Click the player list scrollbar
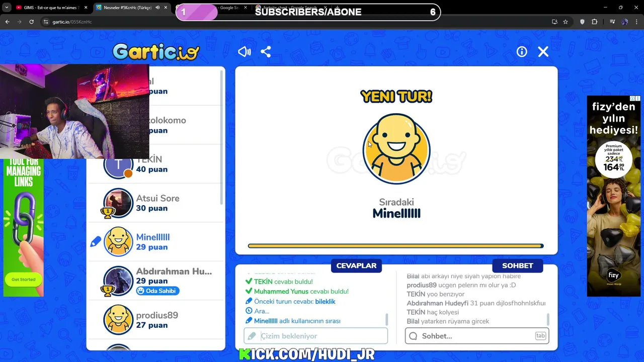Image resolution: width=644 pixels, height=362 pixels. [x=222, y=137]
